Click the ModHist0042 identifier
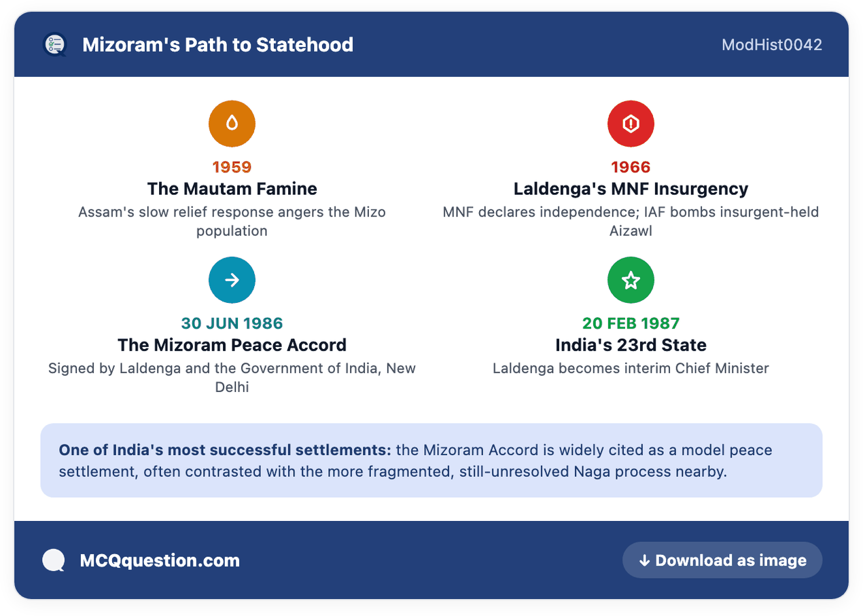 (772, 45)
